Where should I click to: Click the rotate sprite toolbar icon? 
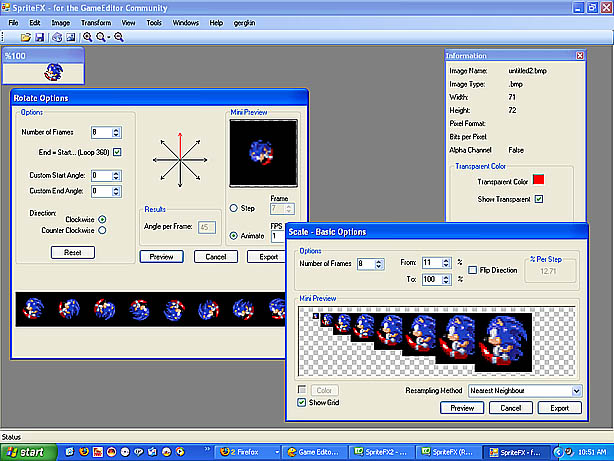[x=57, y=37]
